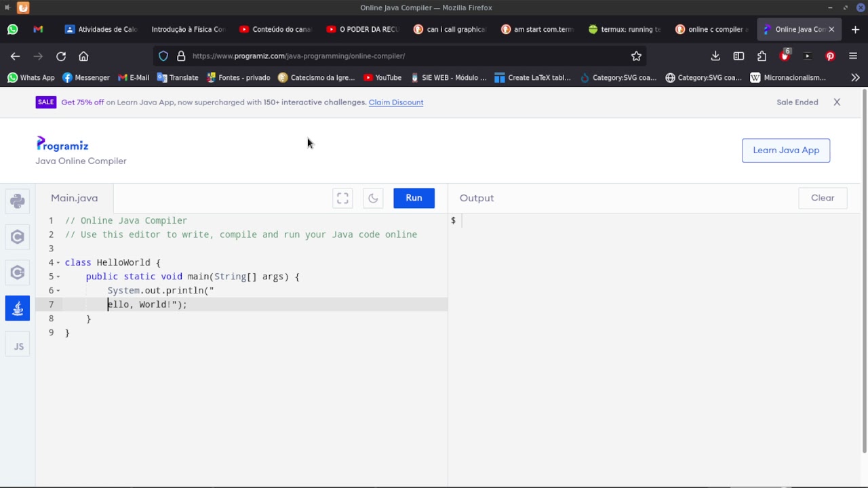Open Firefox downloads panel
This screenshot has height=488, width=868.
pos(715,56)
